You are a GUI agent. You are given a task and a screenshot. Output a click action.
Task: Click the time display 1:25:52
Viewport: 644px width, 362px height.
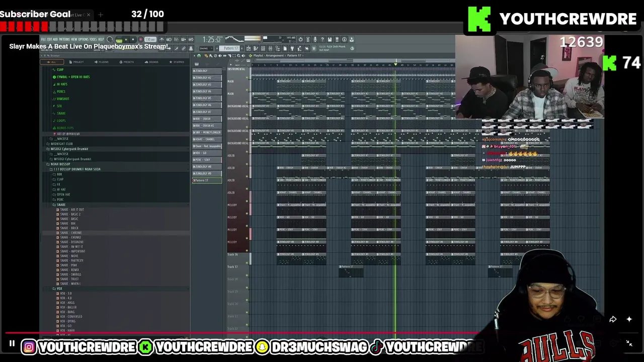(212, 40)
